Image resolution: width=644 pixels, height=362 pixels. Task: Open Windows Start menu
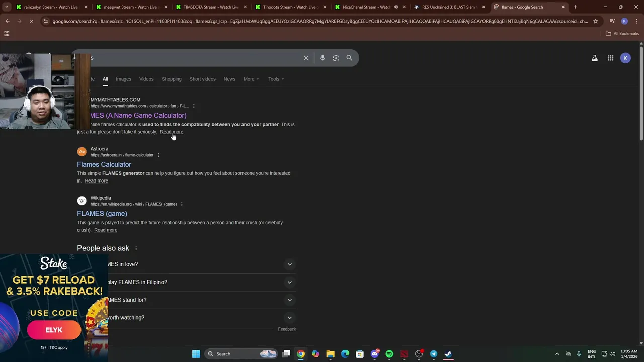coord(196,354)
